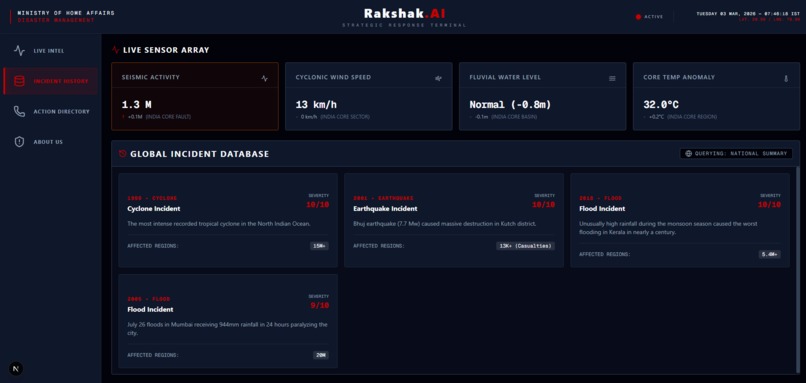Click Affected Regions label on Earthquake card
Screen dimensions: 806x383
379,246
